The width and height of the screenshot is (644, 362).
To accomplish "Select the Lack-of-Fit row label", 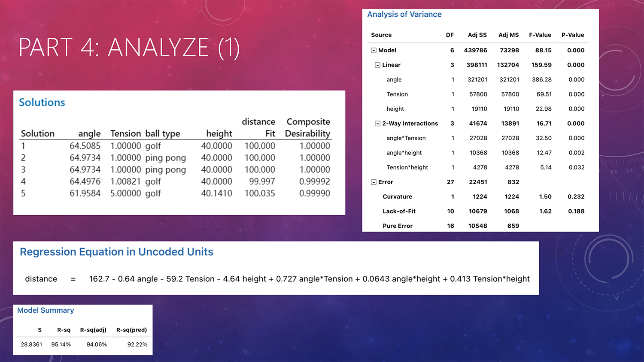I will click(x=399, y=211).
